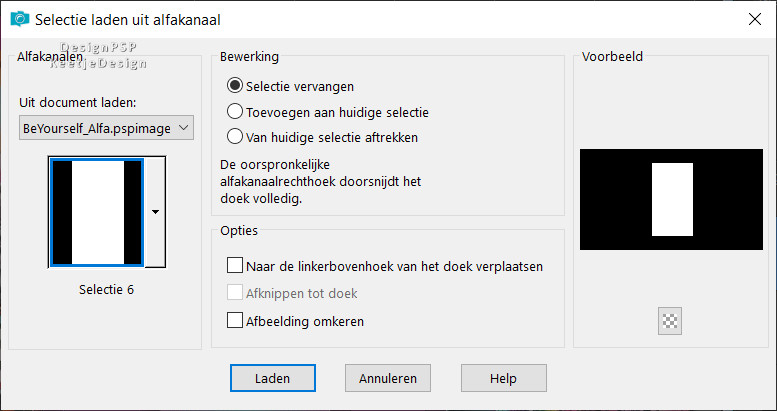Cancel with the Annuleren button
The height and width of the screenshot is (411, 777).
388,378
